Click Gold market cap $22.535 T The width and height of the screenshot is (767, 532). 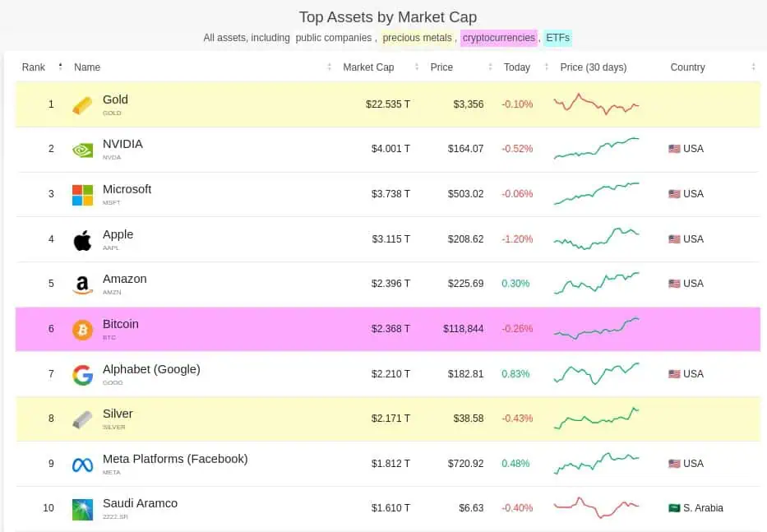[x=388, y=104]
